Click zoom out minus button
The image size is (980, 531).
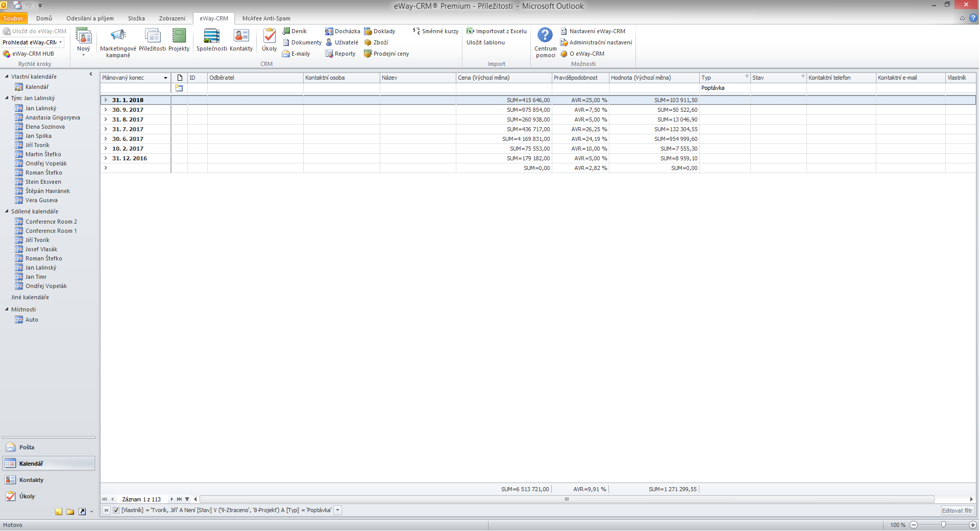(914, 525)
